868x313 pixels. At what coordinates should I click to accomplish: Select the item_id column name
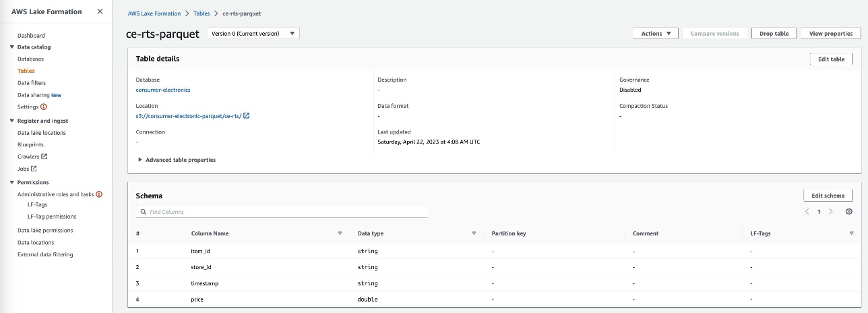[201, 251]
